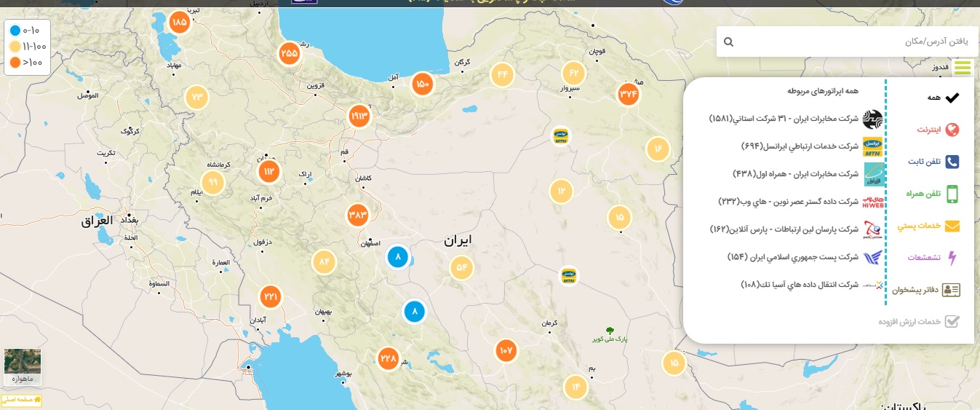Expand the cluster marker showing ۱۹۱۳
The width and height of the screenshot is (980, 410).
[359, 116]
